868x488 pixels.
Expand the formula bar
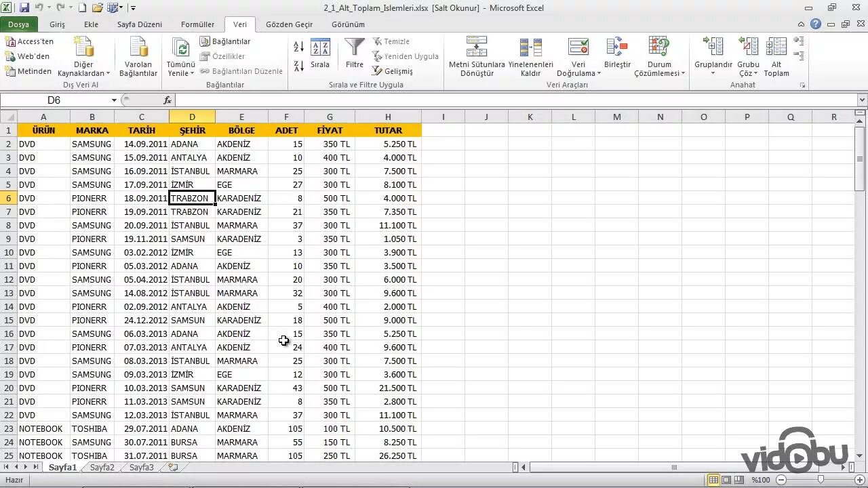click(x=863, y=100)
